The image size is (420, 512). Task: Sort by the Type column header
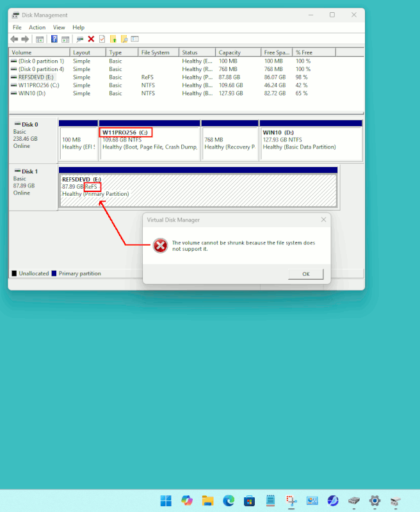(x=122, y=52)
